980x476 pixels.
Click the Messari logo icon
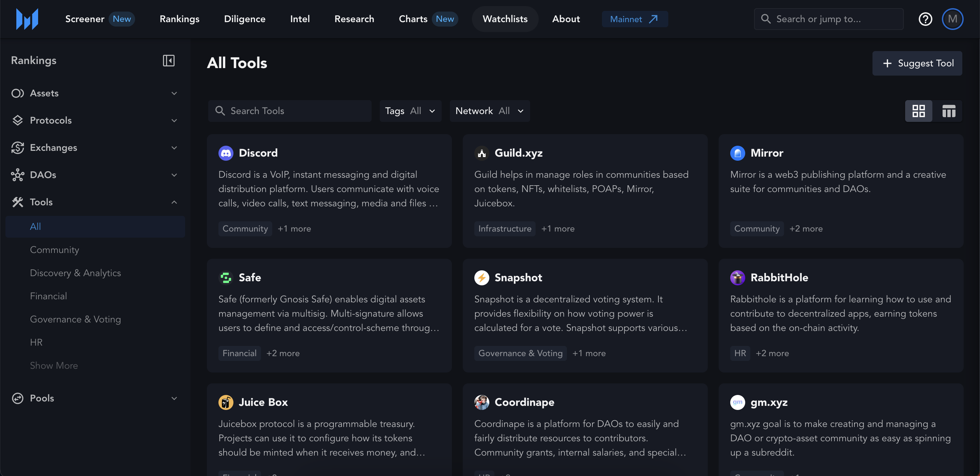pos(27,19)
